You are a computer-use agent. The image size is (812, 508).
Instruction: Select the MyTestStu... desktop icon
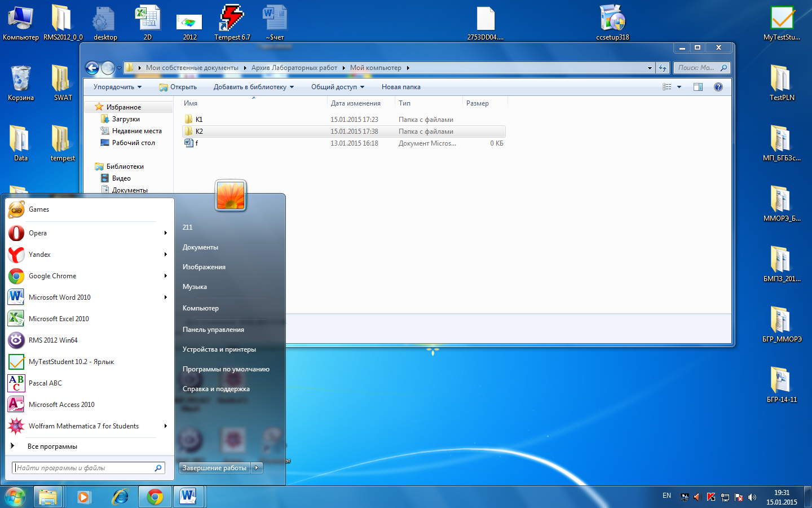click(782, 23)
